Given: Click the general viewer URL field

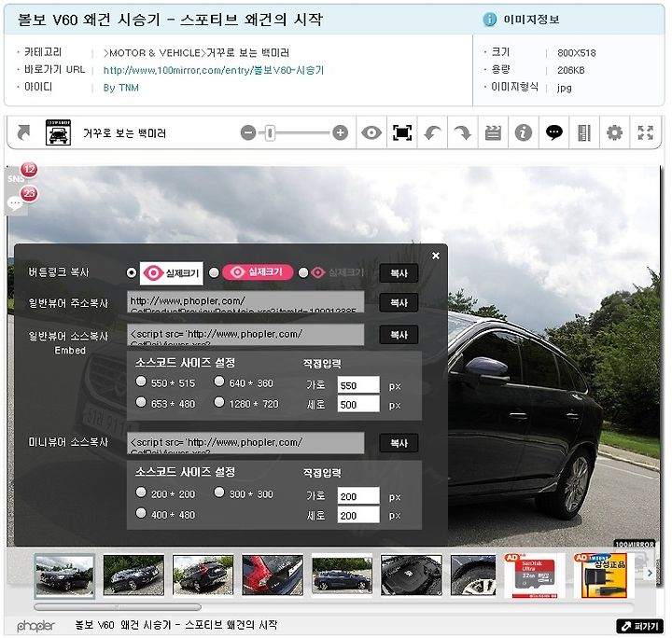Looking at the screenshot, I should click(245, 302).
